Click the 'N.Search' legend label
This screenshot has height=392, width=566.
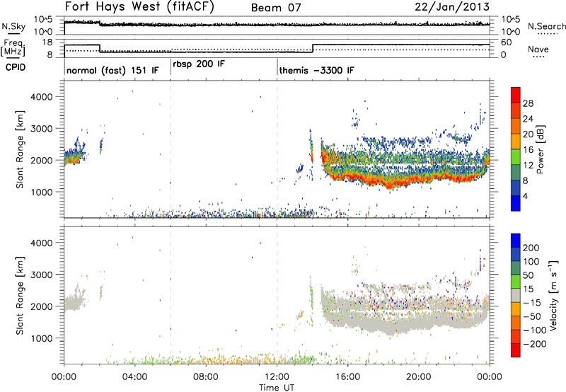546,26
